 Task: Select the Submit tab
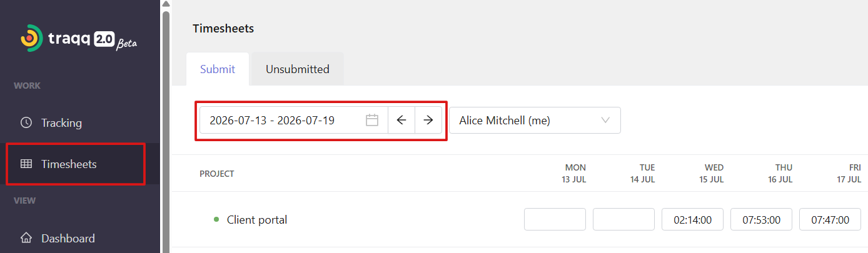pyautogui.click(x=218, y=69)
